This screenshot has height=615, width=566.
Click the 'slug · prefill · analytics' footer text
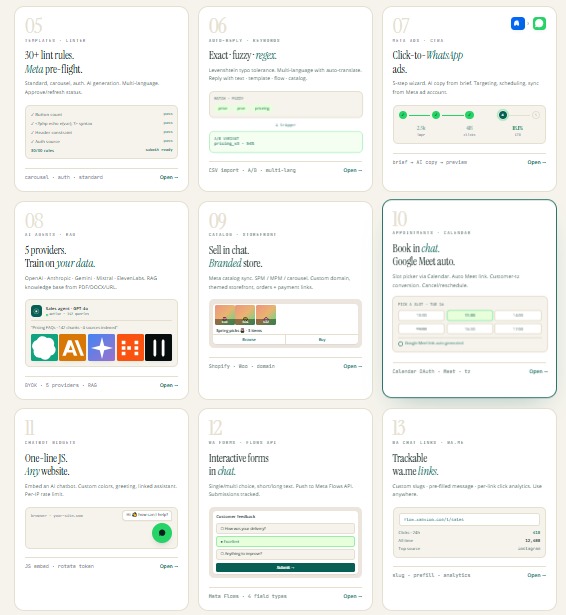(431, 575)
